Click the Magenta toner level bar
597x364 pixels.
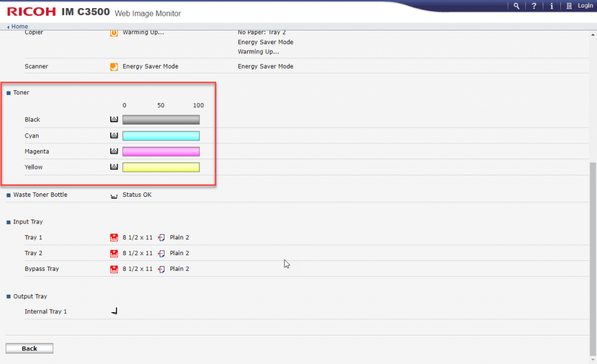161,151
